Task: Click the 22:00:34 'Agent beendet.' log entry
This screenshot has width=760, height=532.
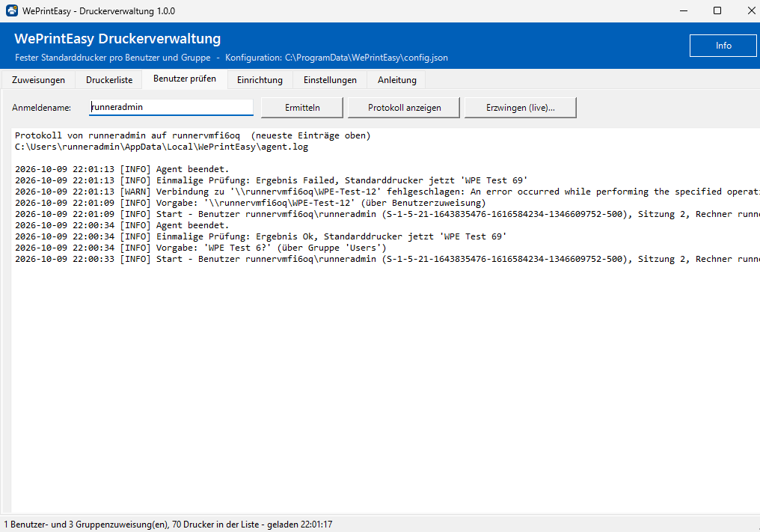Action: 122,225
